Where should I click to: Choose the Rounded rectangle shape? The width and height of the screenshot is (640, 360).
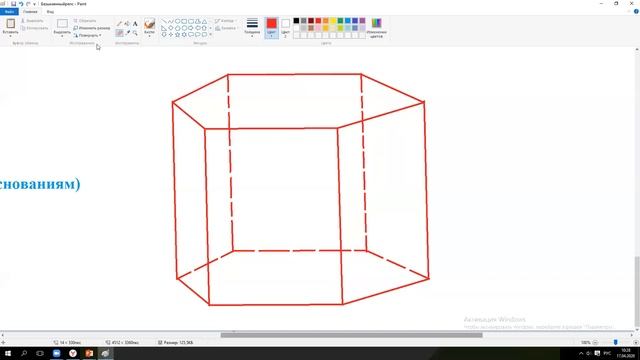point(191,21)
